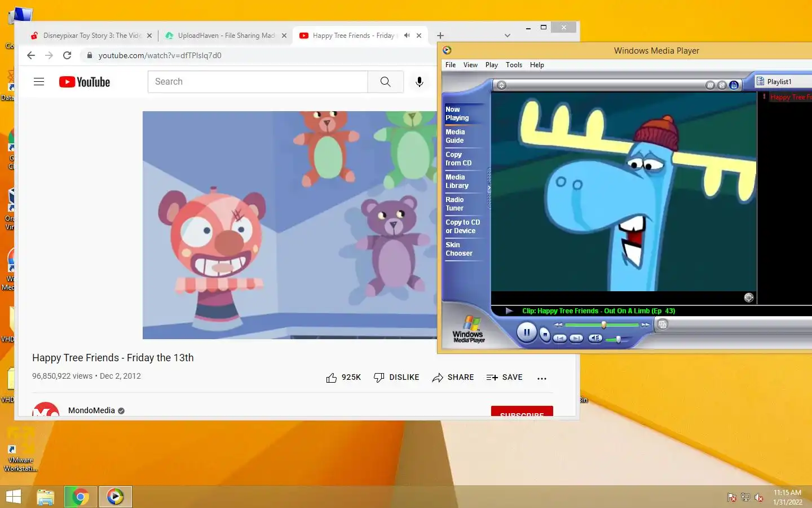The height and width of the screenshot is (508, 812).
Task: Go back in Chrome
Action: [x=31, y=55]
